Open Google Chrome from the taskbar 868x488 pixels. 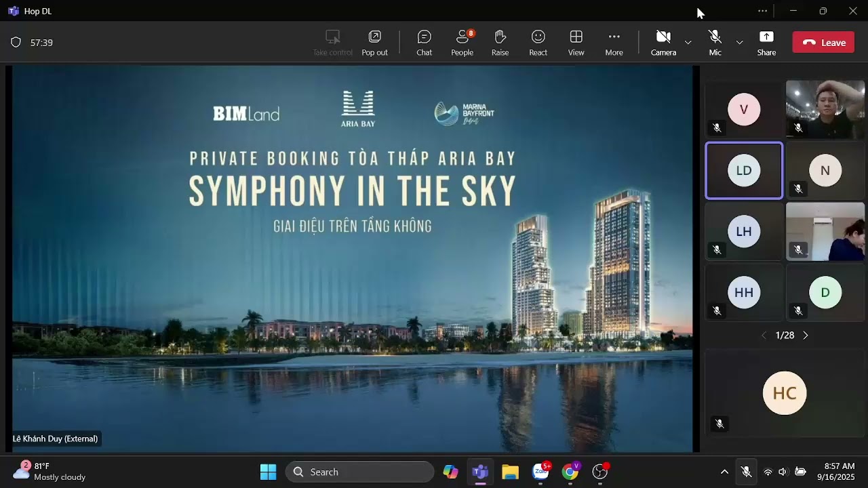(570, 472)
